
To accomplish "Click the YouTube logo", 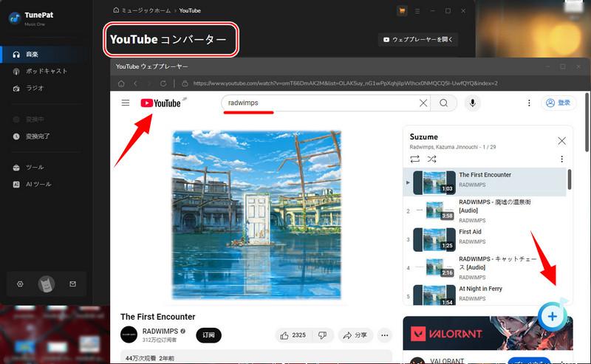I will (x=161, y=103).
